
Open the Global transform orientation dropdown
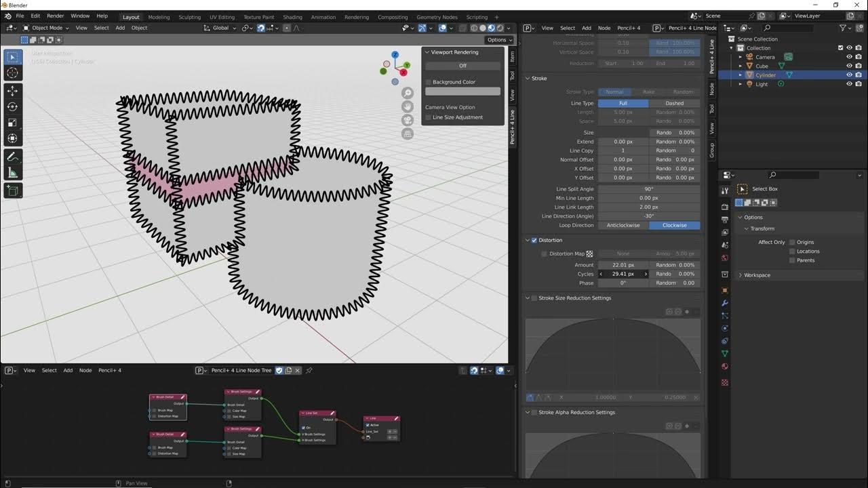tap(220, 28)
